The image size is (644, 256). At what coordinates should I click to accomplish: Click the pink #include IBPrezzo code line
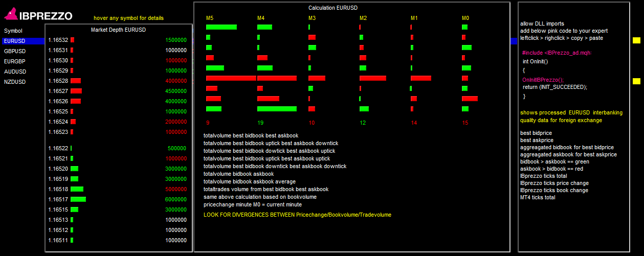558,53
